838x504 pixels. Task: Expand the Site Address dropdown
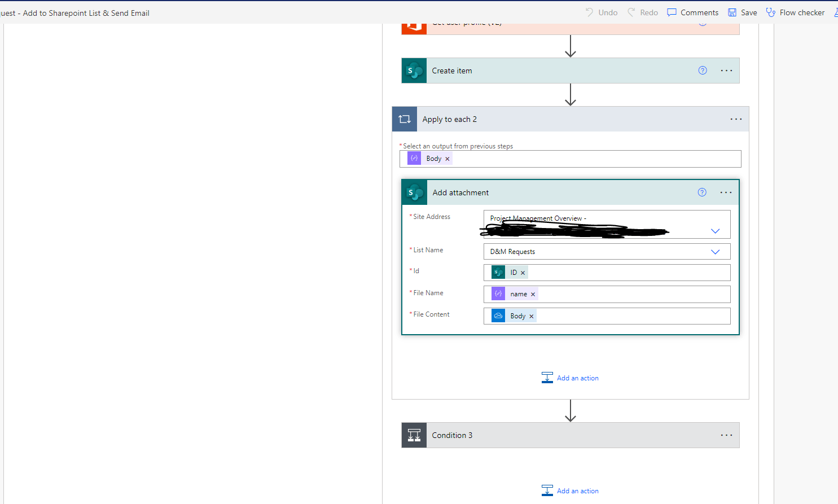pos(715,231)
